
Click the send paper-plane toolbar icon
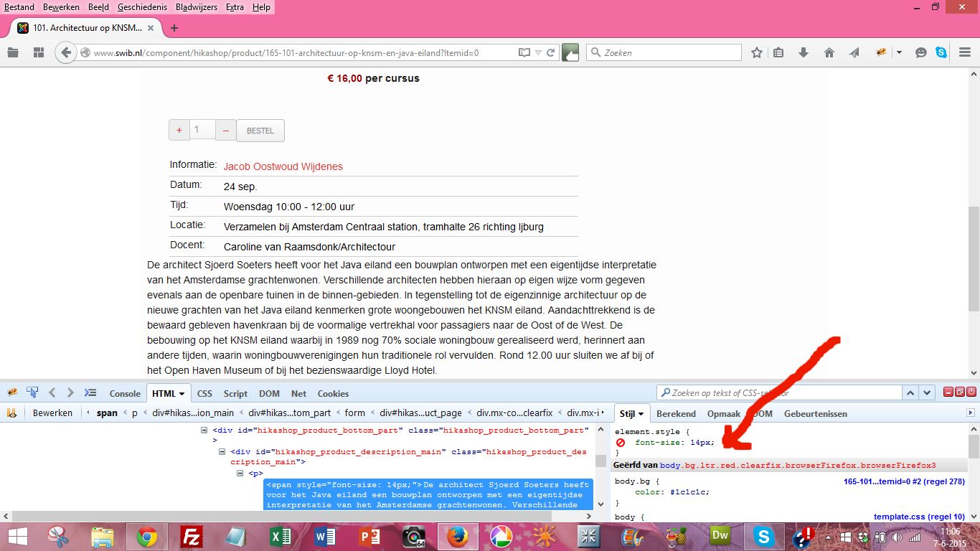[854, 52]
